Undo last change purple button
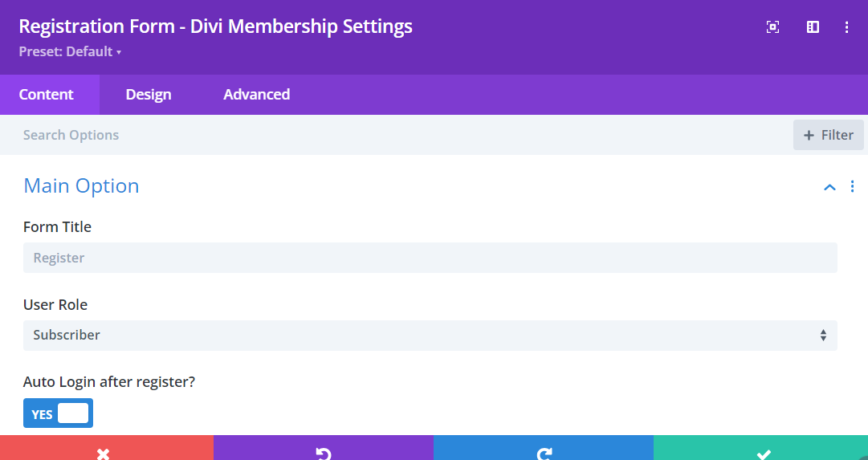The image size is (868, 460). pos(324,448)
